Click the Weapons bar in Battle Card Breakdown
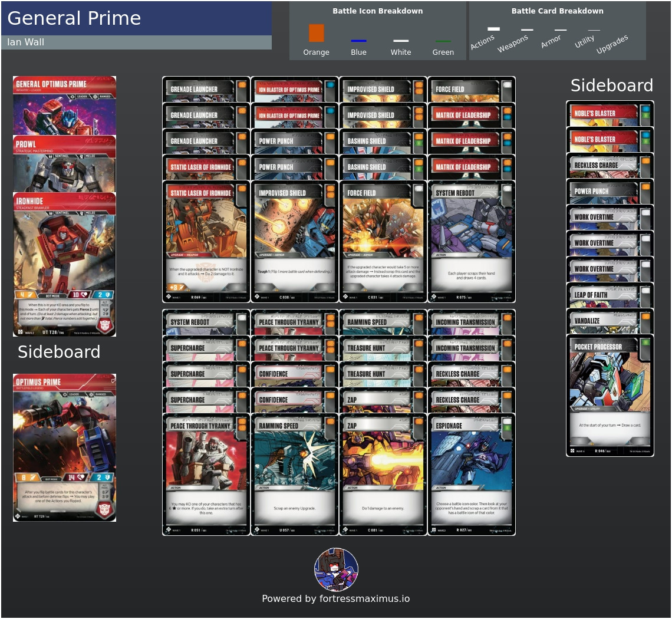Viewport: 672px width, 619px height. click(x=527, y=29)
